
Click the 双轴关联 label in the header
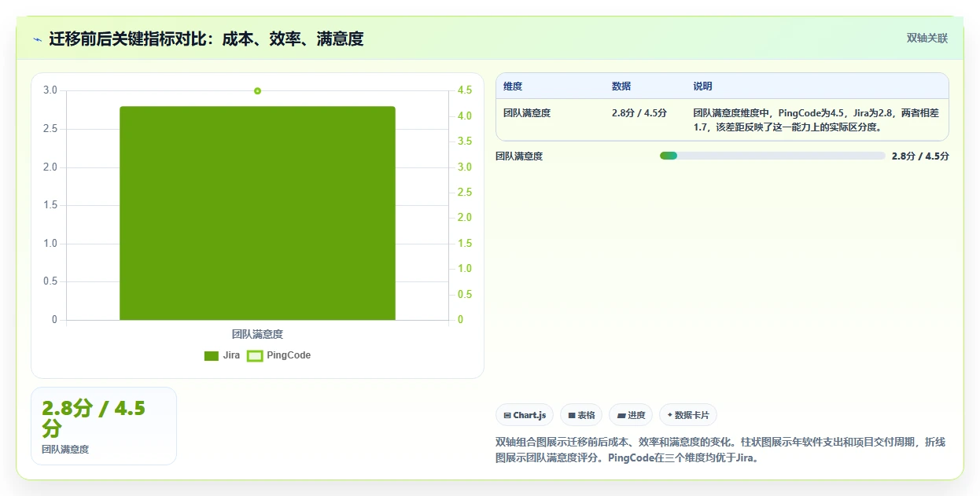(x=927, y=39)
